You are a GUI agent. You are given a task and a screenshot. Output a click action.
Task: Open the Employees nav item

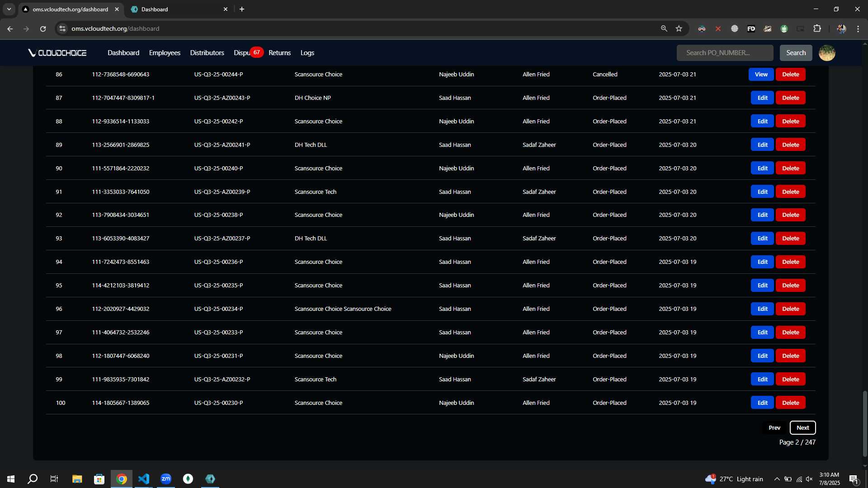pos(165,53)
